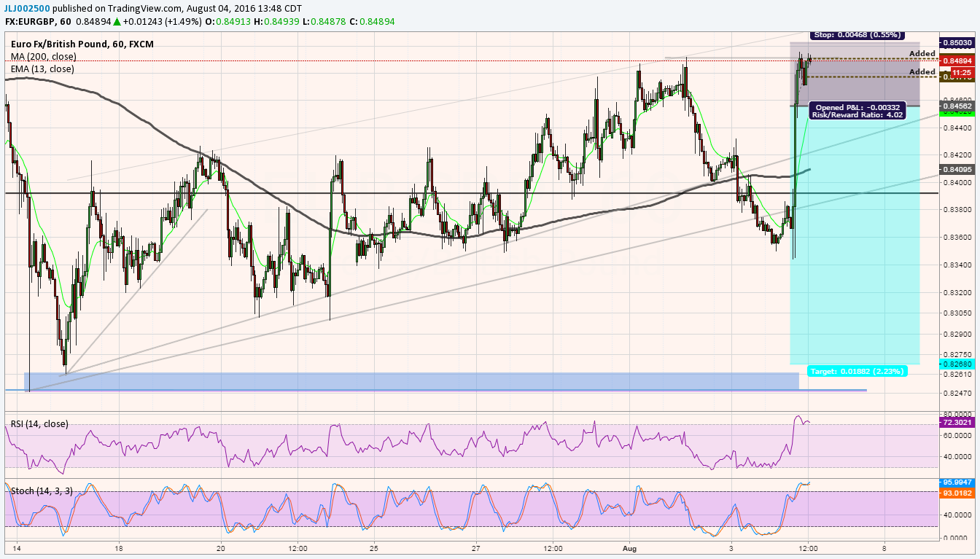This screenshot has height=559, width=980.
Task: Click the 0.83600 price axis label
Action: [x=956, y=238]
